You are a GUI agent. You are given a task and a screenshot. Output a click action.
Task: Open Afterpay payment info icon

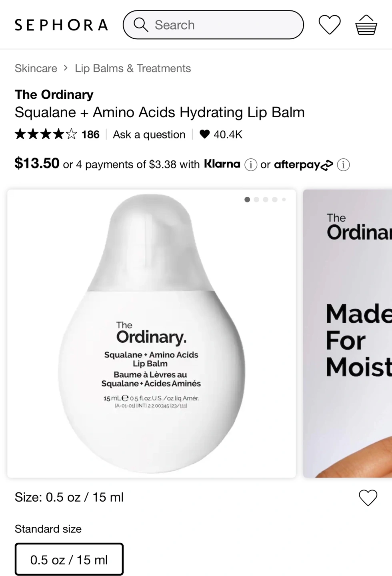click(x=343, y=164)
